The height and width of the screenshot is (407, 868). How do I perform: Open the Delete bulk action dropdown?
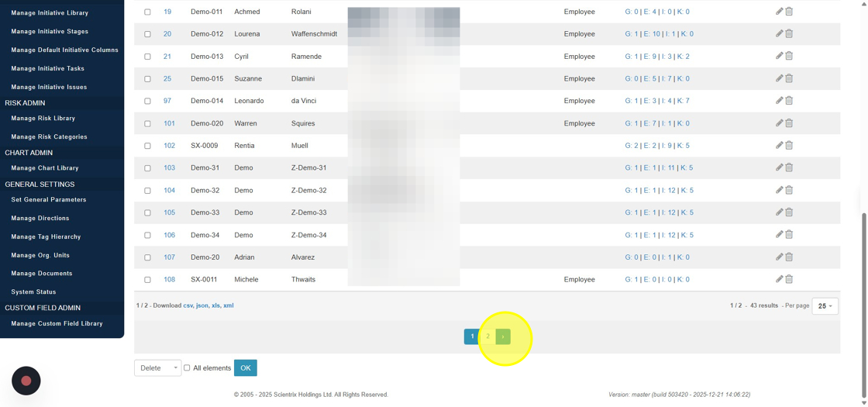click(x=157, y=368)
